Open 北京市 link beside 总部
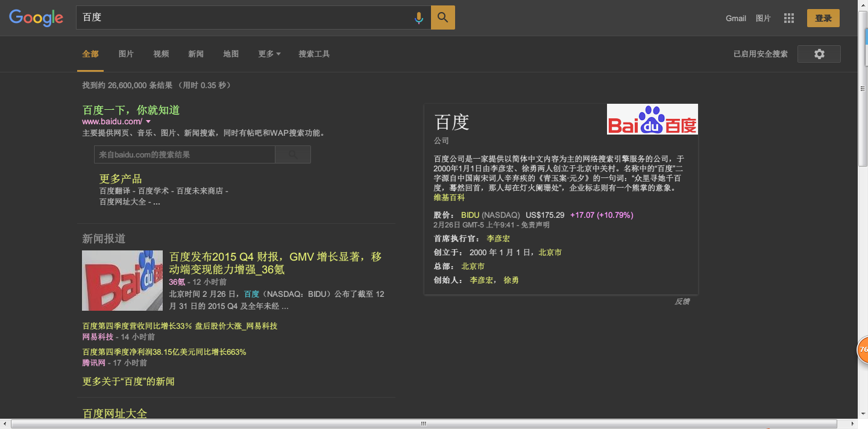The image size is (868, 429). tap(473, 266)
